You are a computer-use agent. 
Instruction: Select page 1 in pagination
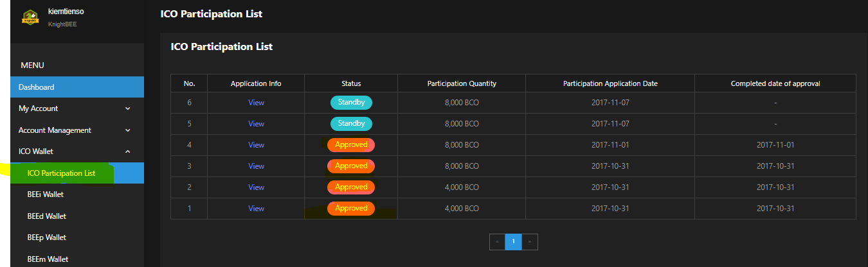[513, 242]
